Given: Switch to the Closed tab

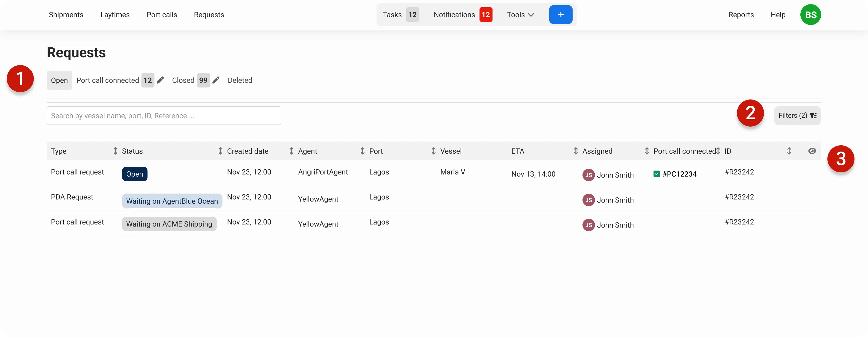Looking at the screenshot, I should [x=183, y=80].
